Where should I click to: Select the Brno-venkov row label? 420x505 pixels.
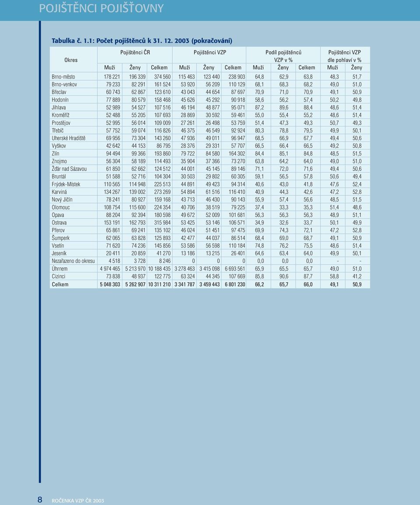(64, 85)
